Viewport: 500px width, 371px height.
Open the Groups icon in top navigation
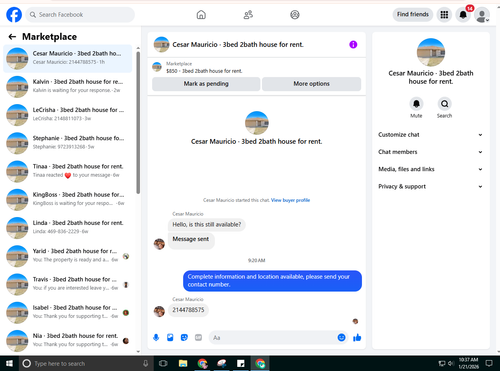(x=295, y=15)
